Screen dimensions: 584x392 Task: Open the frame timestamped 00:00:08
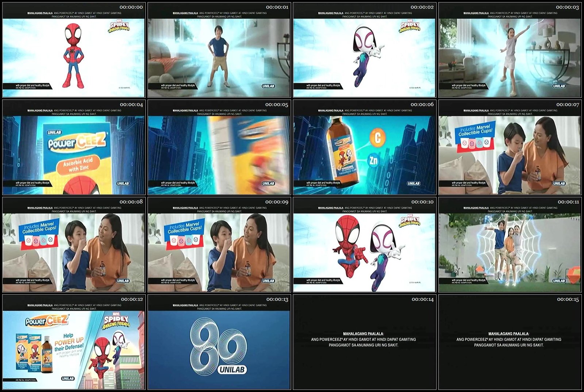(74, 245)
